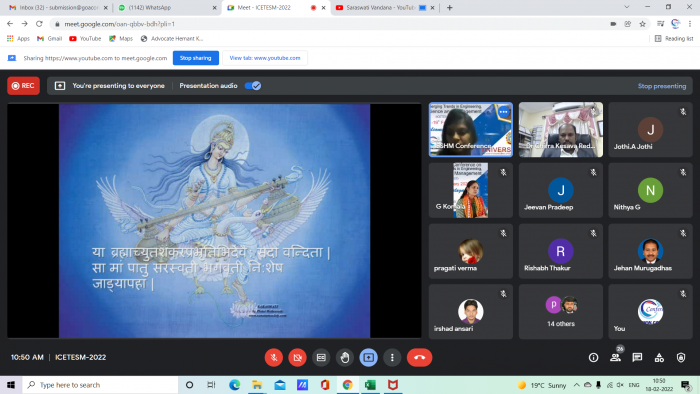Show the participants people list
Screen dimensions: 700x394
tap(616, 357)
